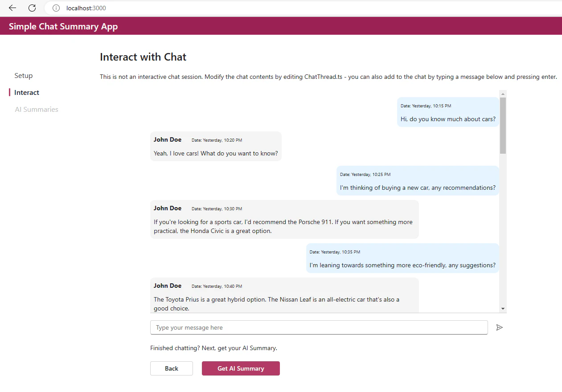This screenshot has width=562, height=392.
Task: Click the 'Simple Chat Summary App' title
Action: [63, 26]
